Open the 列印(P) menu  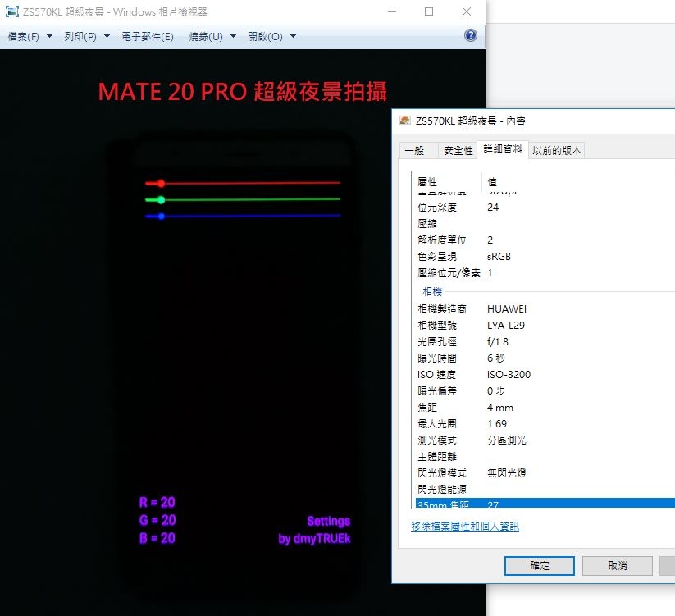coord(80,37)
